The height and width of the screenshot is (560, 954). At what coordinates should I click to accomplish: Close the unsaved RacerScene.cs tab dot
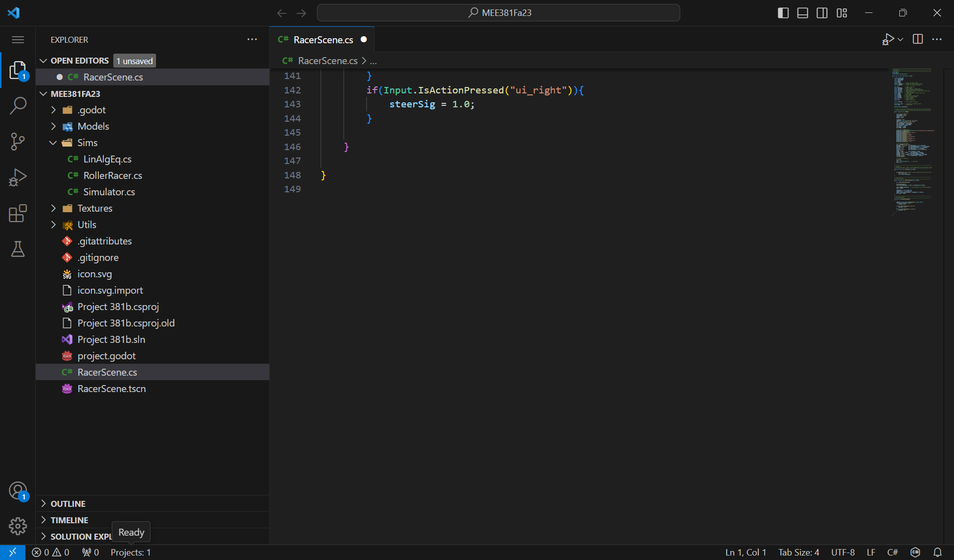364,39
